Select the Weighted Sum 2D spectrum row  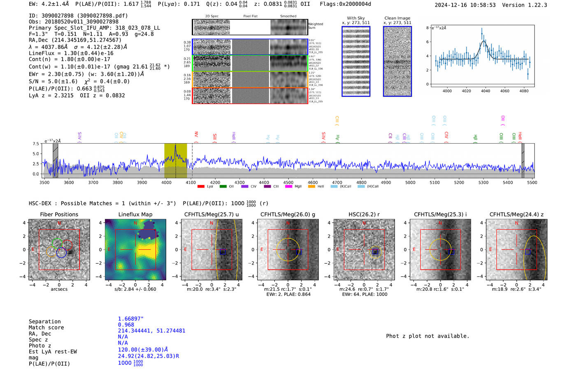[x=250, y=27]
